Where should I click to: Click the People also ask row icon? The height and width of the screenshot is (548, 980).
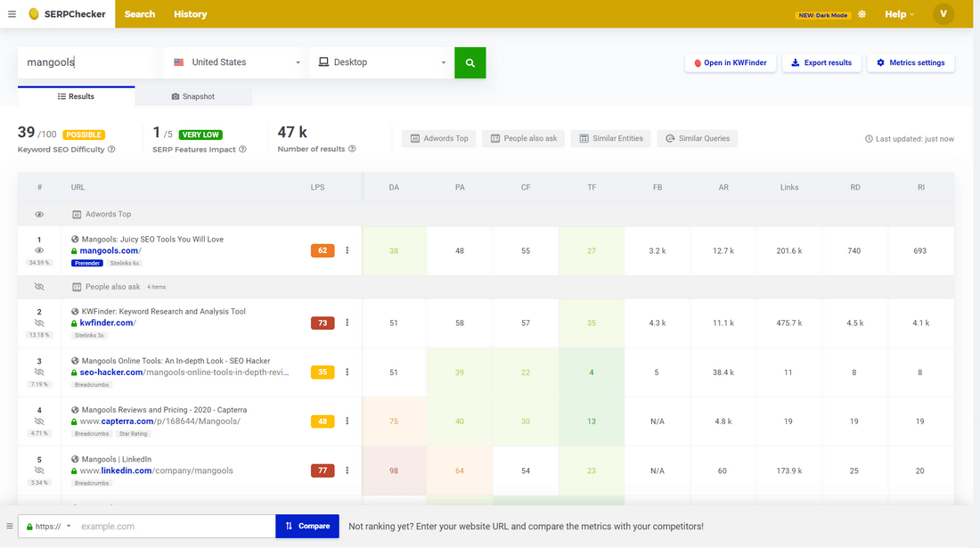click(77, 287)
